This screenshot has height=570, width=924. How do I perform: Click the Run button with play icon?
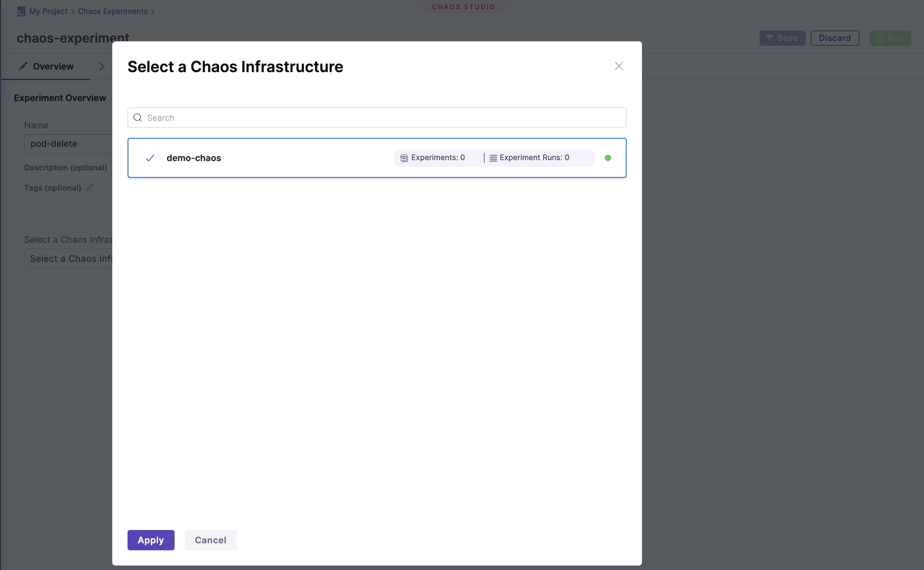point(890,38)
